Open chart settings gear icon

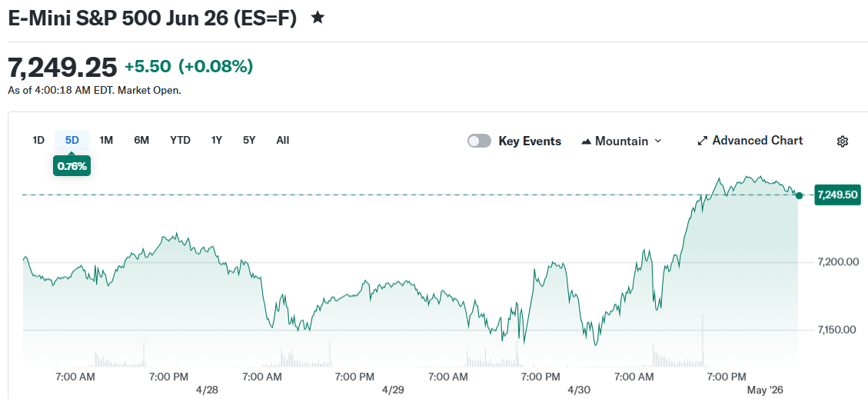click(842, 141)
